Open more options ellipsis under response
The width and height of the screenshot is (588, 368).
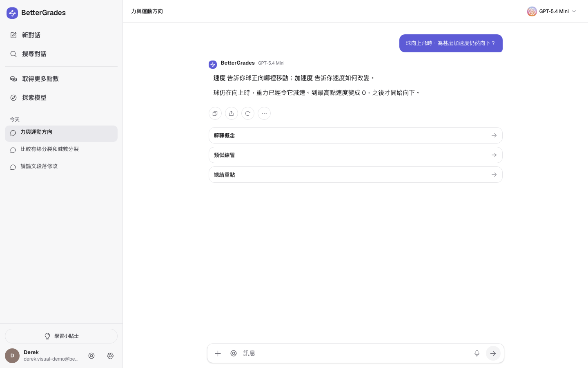pyautogui.click(x=264, y=113)
